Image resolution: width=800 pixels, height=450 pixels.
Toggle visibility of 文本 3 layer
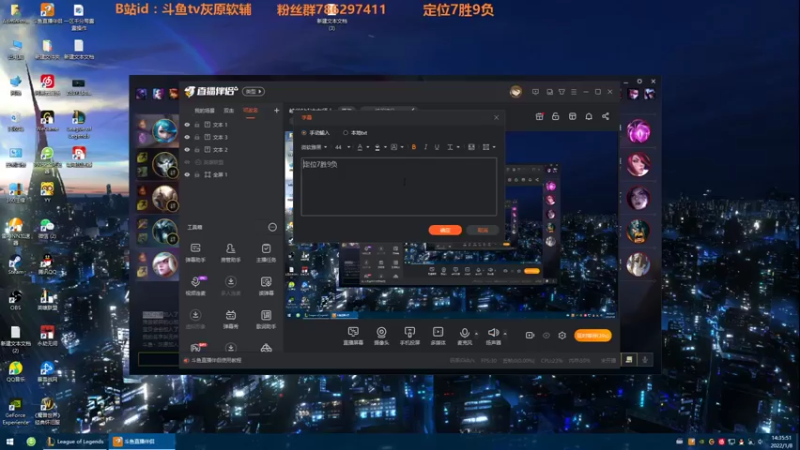click(x=187, y=137)
